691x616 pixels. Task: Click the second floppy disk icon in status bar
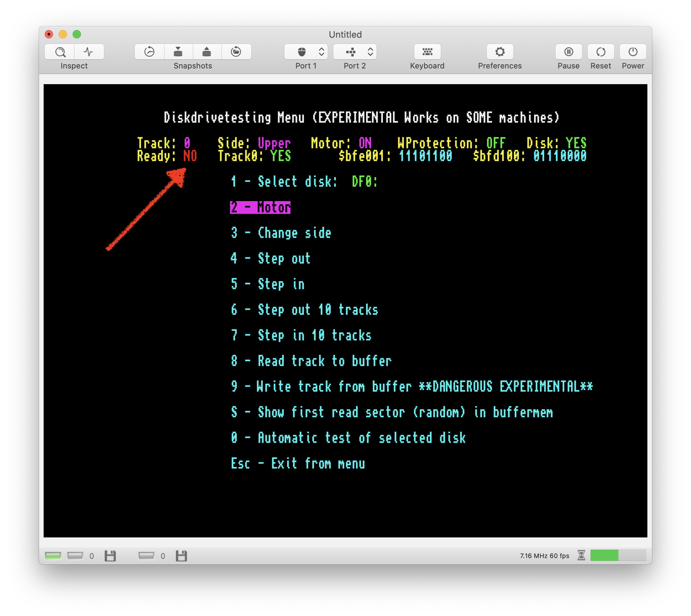click(x=181, y=556)
